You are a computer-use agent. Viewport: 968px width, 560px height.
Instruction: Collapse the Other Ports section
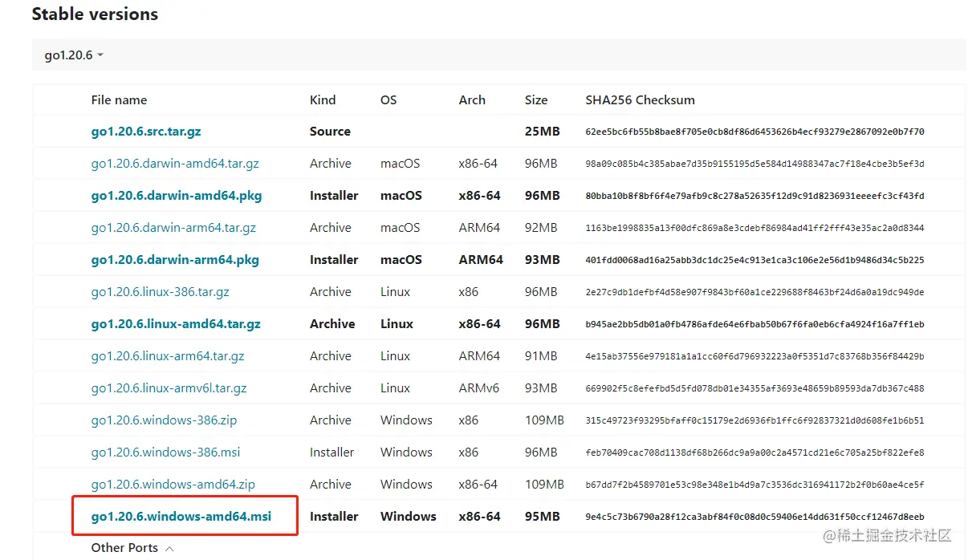click(x=132, y=548)
